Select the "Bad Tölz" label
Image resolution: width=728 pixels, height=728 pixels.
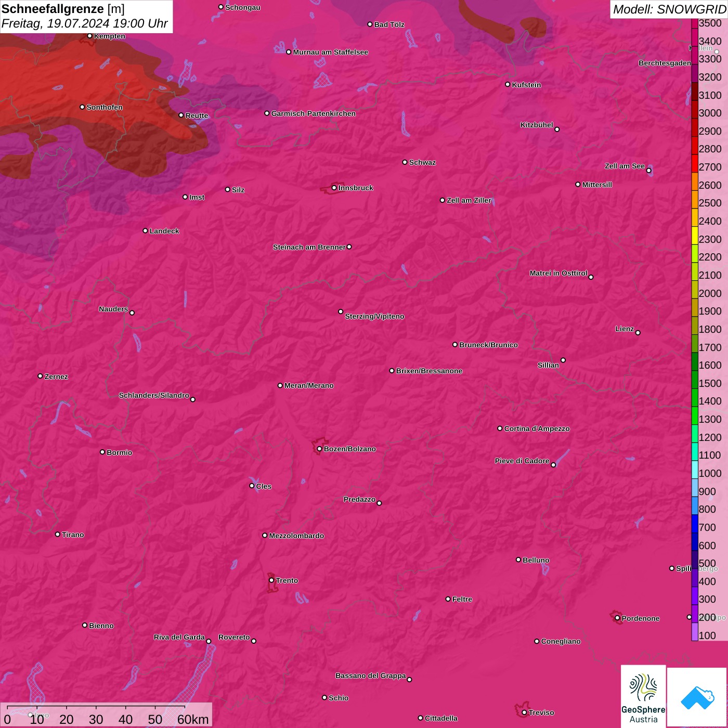pos(389,24)
